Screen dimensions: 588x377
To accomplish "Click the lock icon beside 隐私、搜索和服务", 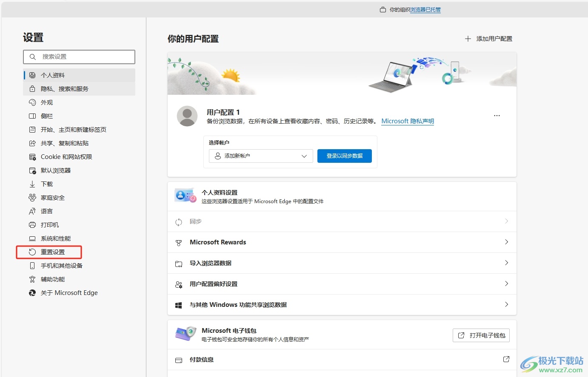I will 32,89.
